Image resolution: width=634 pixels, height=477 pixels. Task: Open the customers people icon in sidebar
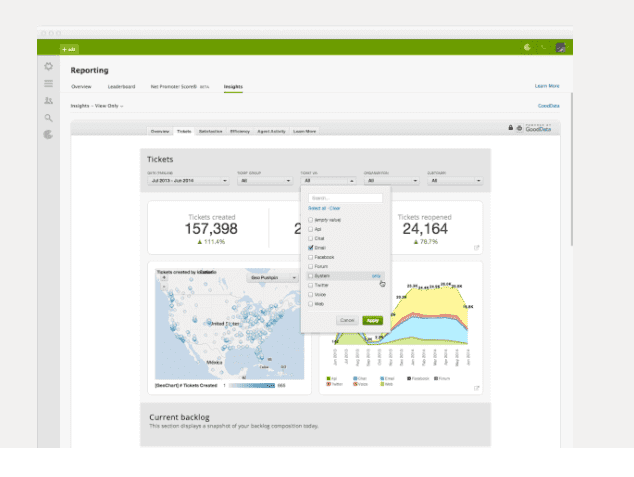click(49, 101)
